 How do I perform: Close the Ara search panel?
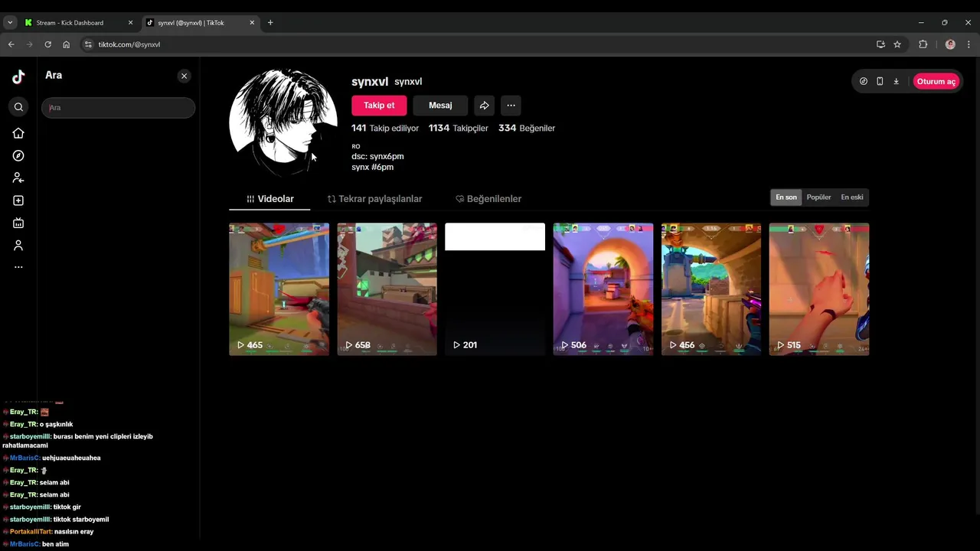tap(184, 76)
